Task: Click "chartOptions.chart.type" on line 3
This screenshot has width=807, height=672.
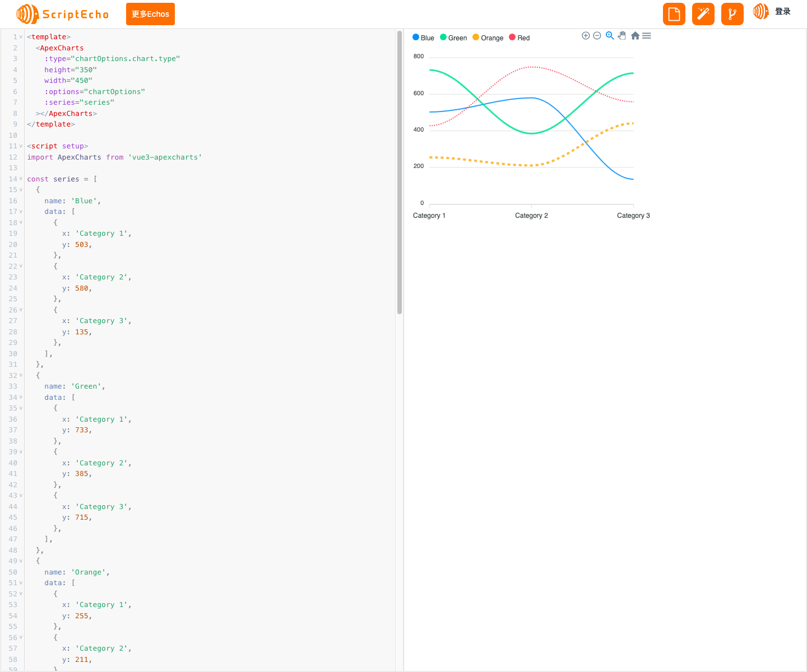Action: coord(126,59)
